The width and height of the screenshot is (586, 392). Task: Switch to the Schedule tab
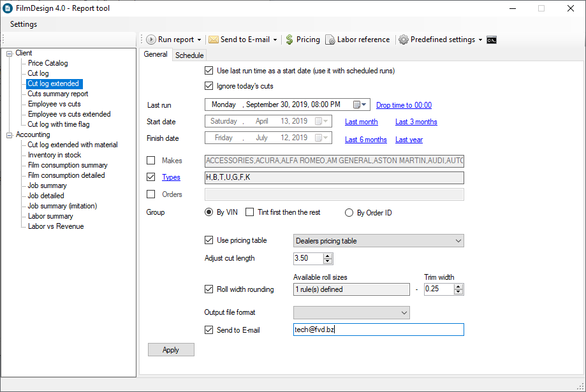(x=189, y=55)
